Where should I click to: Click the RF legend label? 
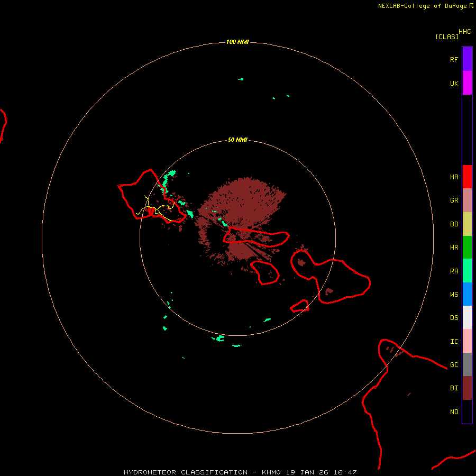click(454, 59)
